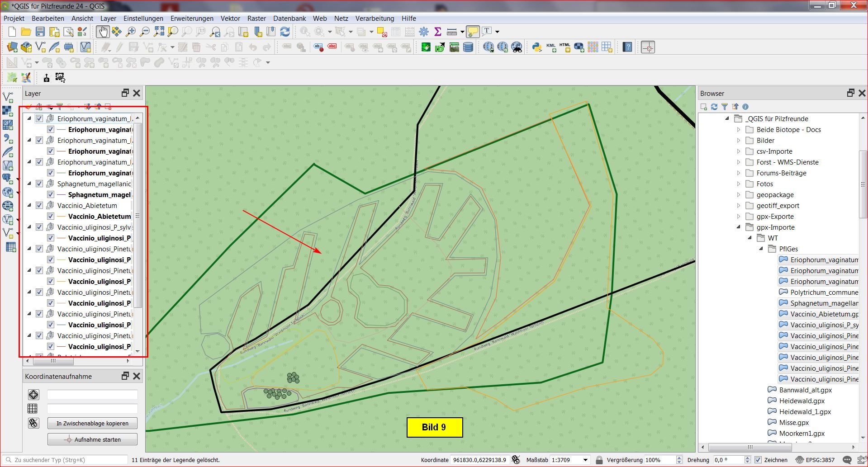Click the Zoom In magnifier tool
The height and width of the screenshot is (467, 868).
[x=131, y=32]
